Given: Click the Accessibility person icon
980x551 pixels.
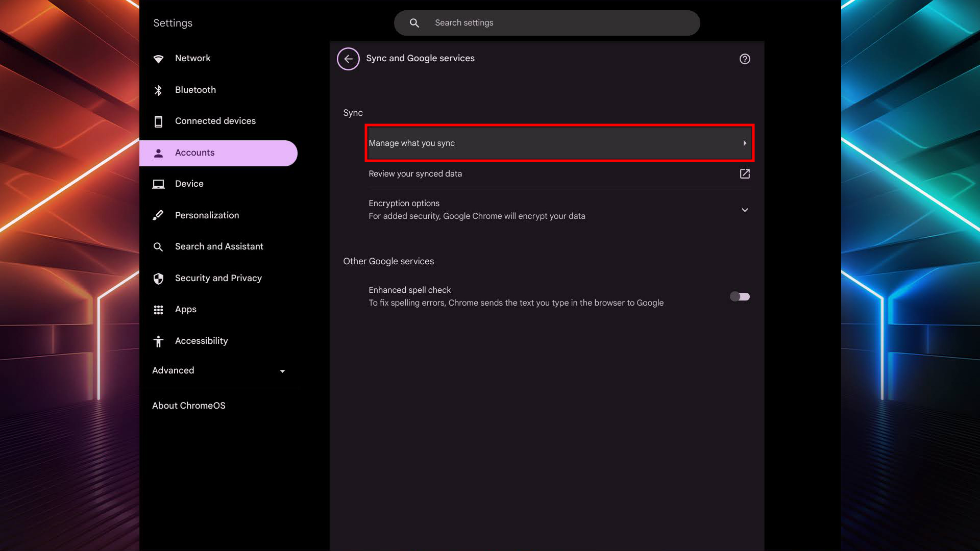Looking at the screenshot, I should (158, 341).
